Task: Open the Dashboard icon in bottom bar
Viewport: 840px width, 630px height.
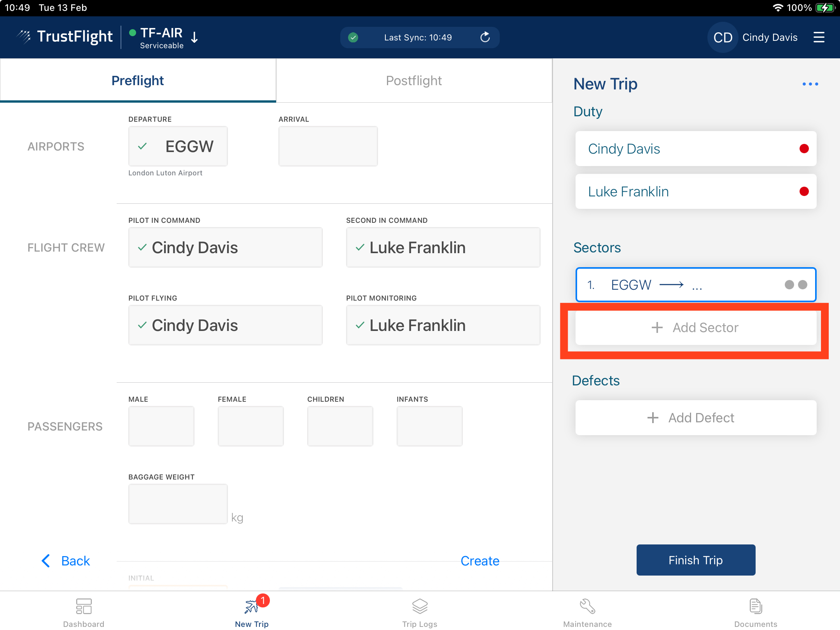Action: pyautogui.click(x=84, y=606)
